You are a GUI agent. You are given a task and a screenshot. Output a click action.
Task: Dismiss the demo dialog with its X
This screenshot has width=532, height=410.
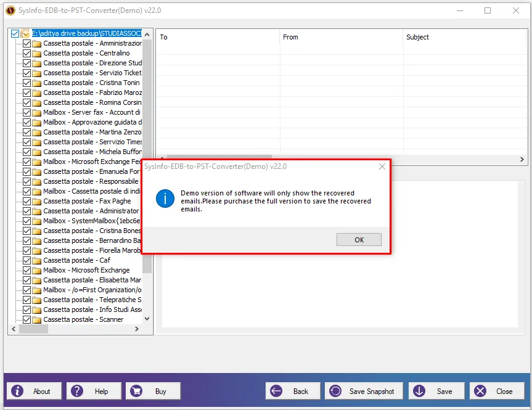pos(382,166)
